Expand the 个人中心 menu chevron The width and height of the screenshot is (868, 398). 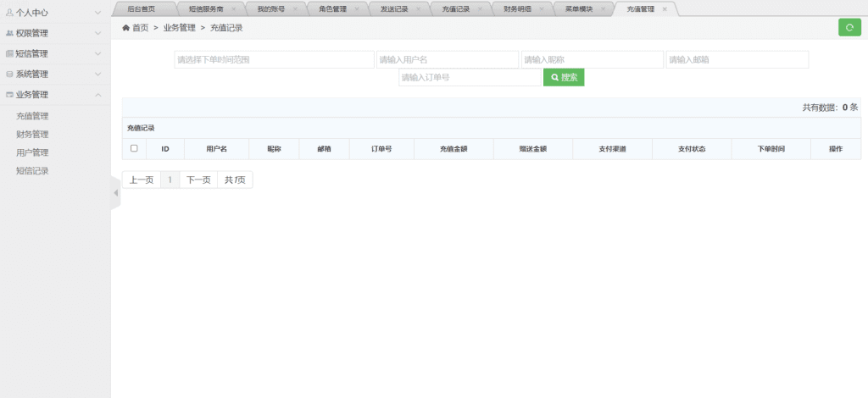97,12
